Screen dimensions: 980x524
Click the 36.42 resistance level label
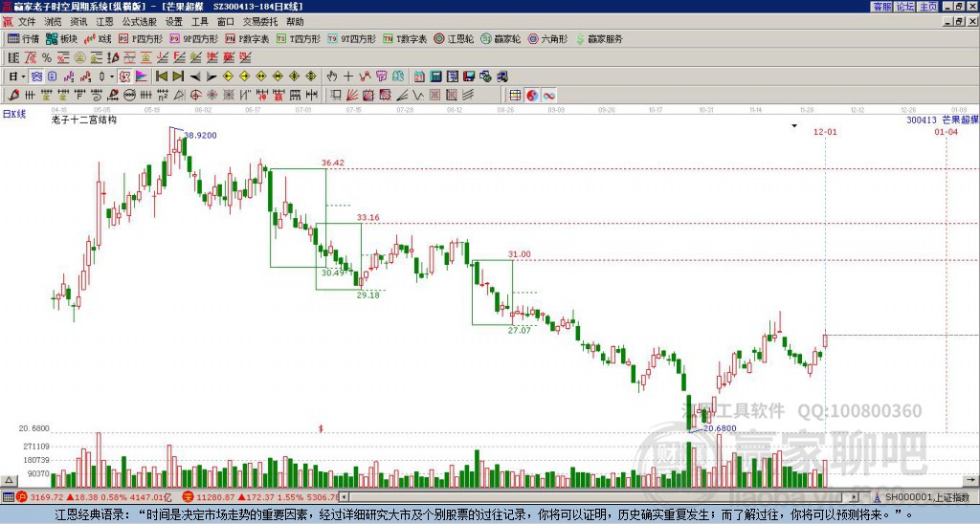[332, 163]
